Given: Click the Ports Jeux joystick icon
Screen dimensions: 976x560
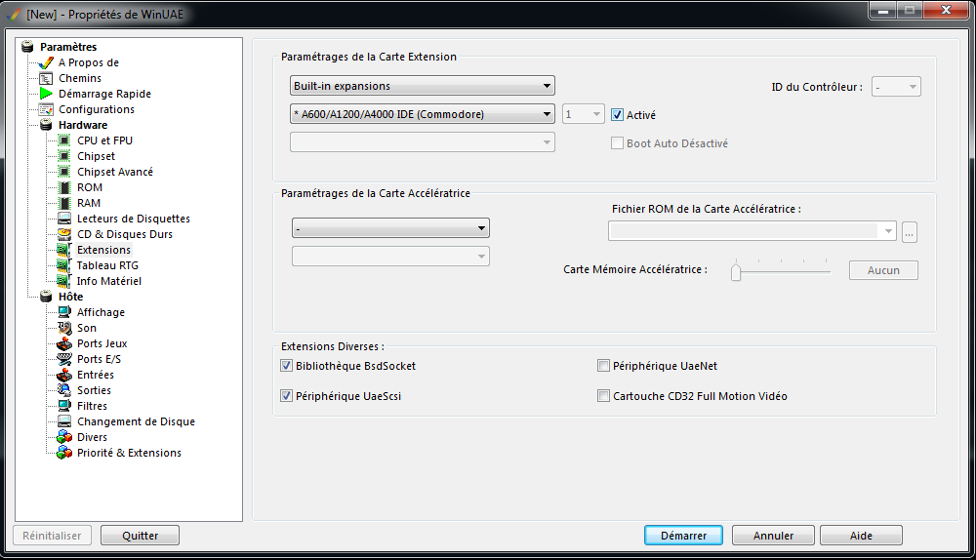Looking at the screenshot, I should click(x=64, y=343).
